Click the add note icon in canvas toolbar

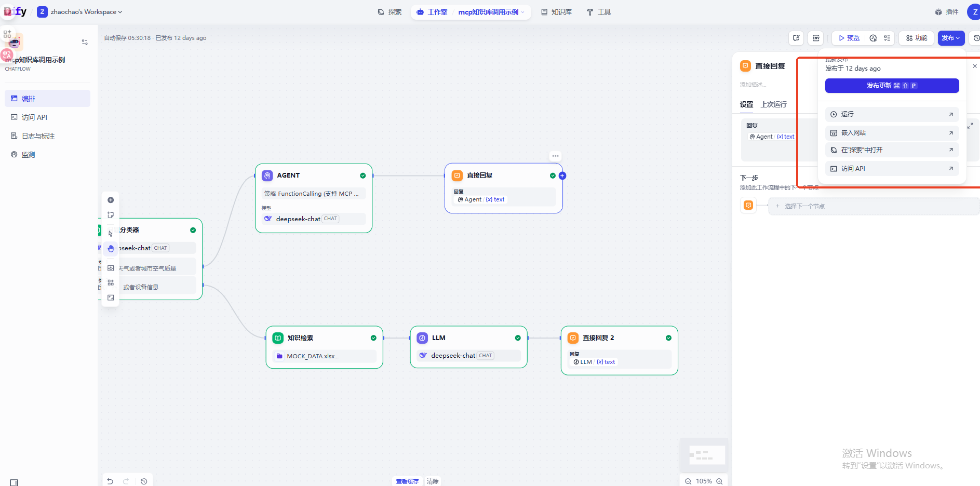[111, 215]
